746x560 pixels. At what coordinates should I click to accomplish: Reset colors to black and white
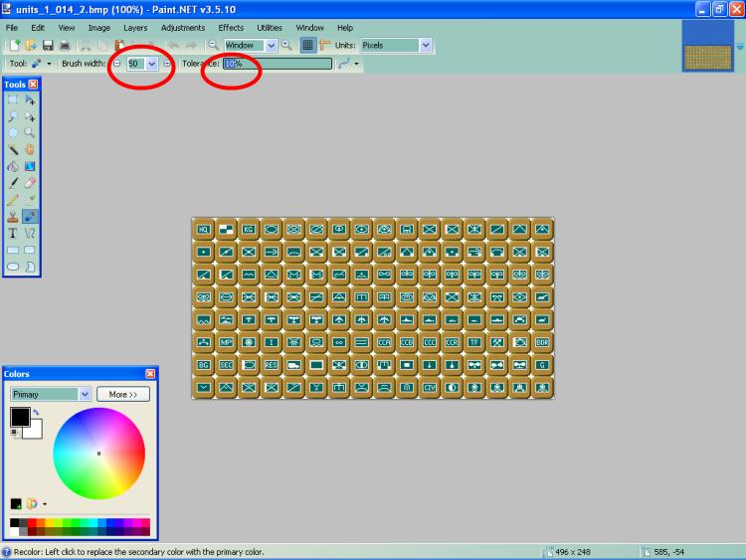click(x=14, y=433)
